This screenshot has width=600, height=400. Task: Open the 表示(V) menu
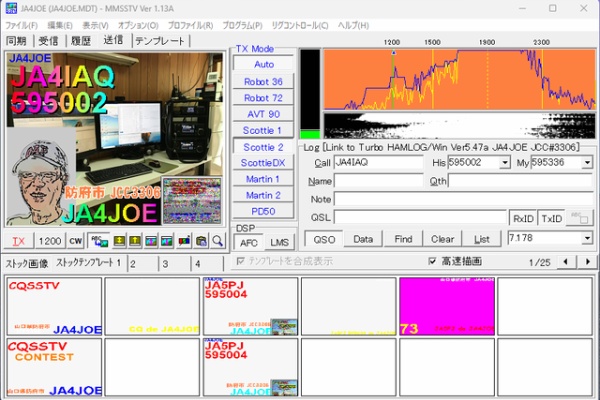click(96, 26)
